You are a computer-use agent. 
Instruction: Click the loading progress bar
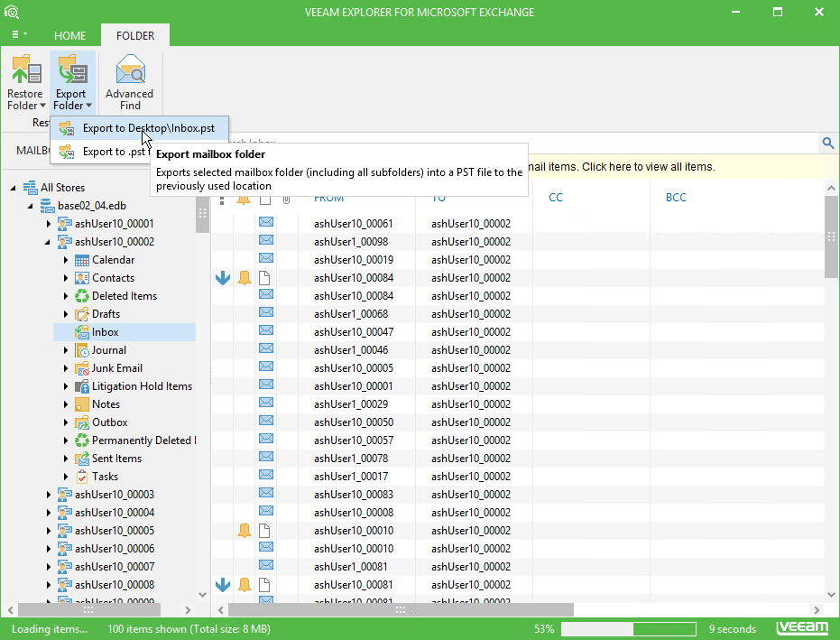(628, 629)
